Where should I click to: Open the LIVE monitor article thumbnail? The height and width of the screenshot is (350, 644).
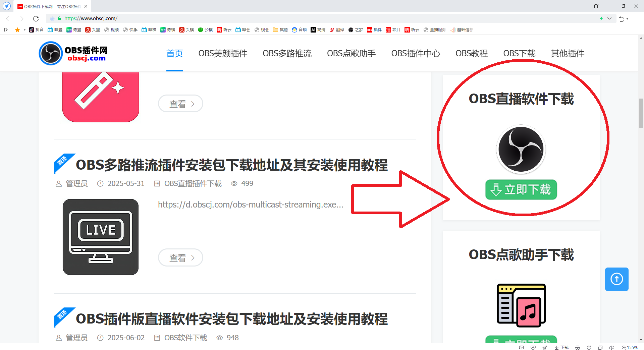(x=101, y=237)
